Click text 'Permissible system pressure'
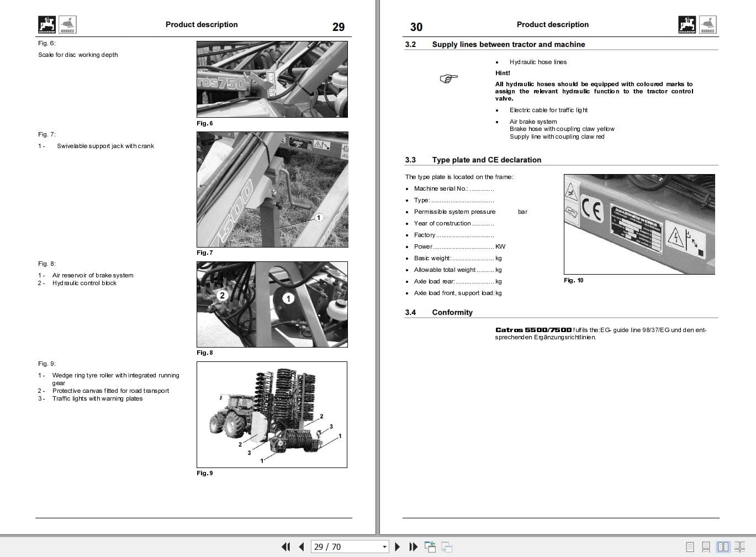 (454, 212)
